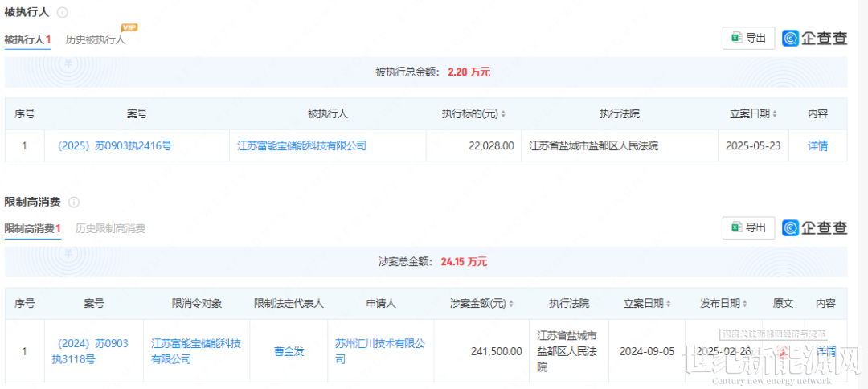This screenshot has height=389, width=868.
Task: Click 被执行人 column header
Action: pyautogui.click(x=328, y=114)
